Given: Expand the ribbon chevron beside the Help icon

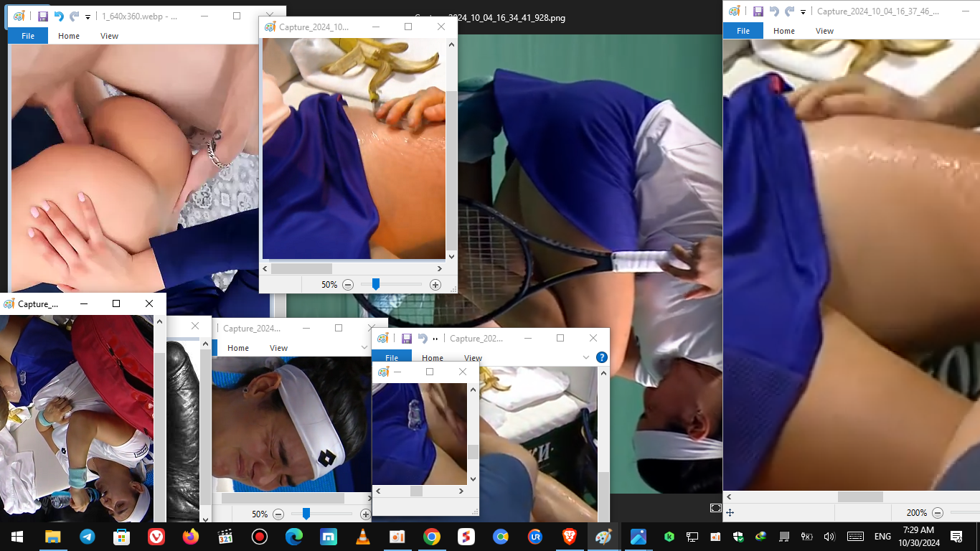Looking at the screenshot, I should [586, 357].
